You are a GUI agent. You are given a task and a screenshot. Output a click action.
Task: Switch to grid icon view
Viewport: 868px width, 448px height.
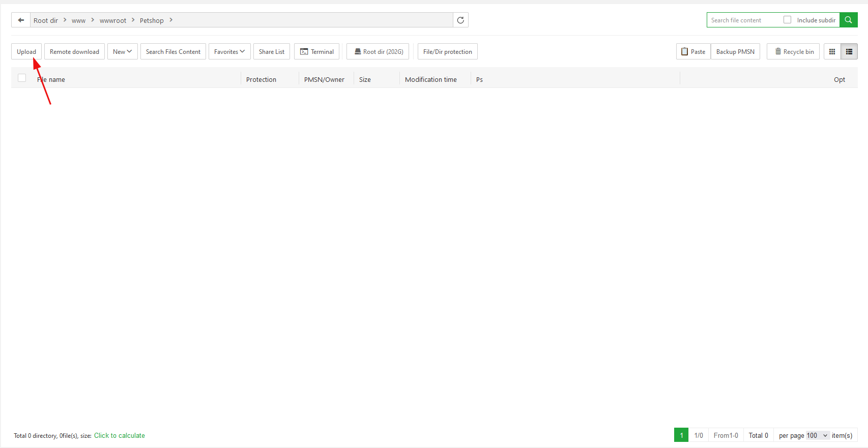point(832,52)
